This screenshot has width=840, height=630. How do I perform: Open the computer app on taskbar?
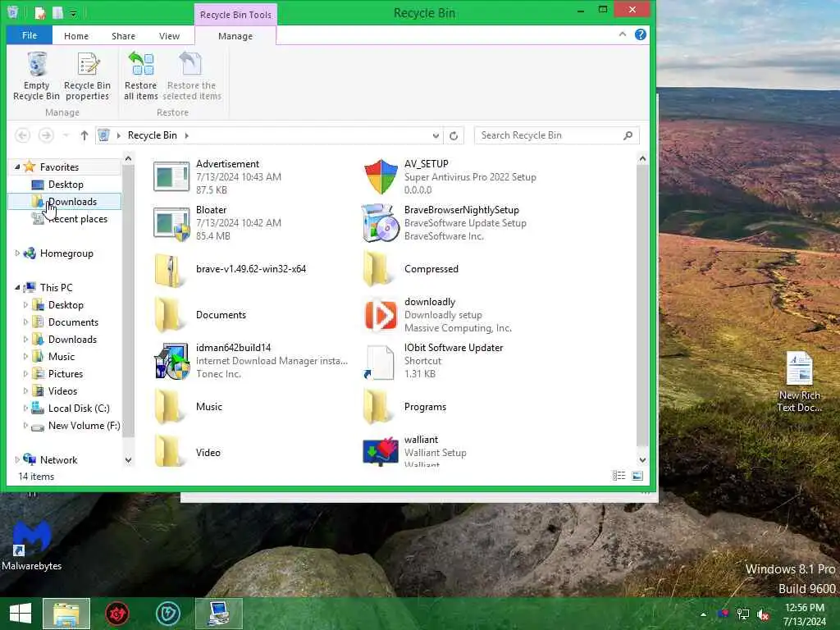pos(219,614)
